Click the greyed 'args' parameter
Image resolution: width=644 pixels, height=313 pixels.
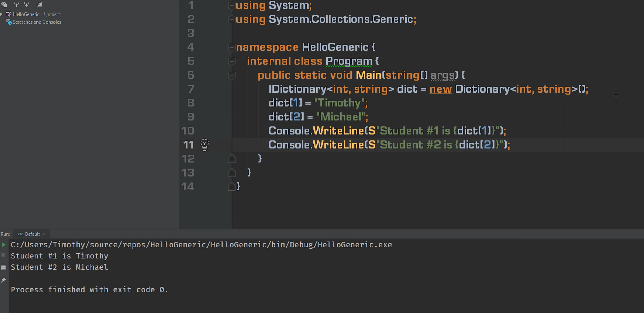tap(442, 75)
